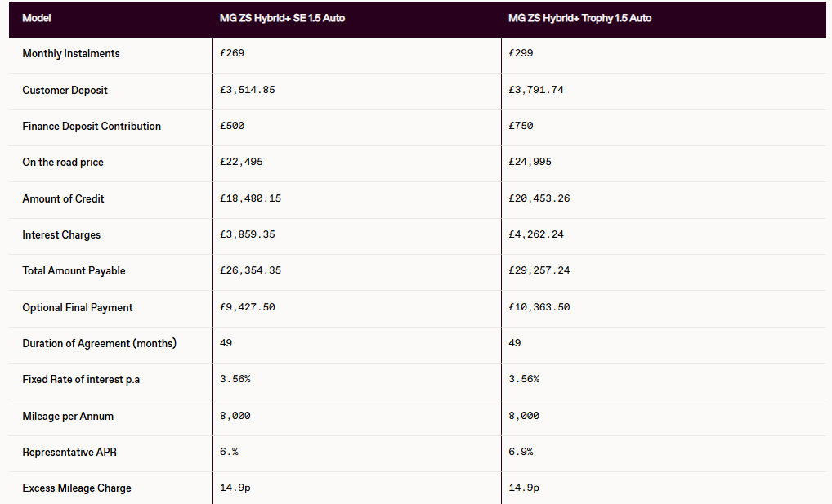Select the MG ZS Hybrid+ SE 1.5 Auto header
Image resolution: width=832 pixels, height=504 pixels.
coord(282,18)
